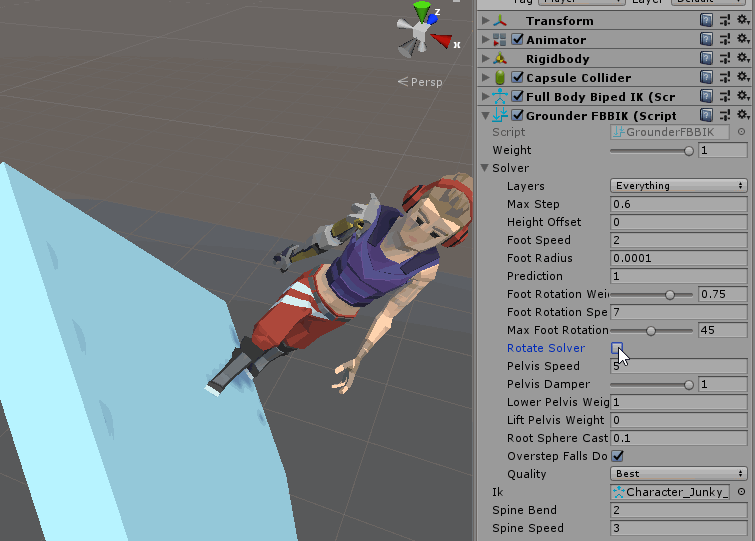Click the GrounderFBBIK script reference field

point(670,132)
